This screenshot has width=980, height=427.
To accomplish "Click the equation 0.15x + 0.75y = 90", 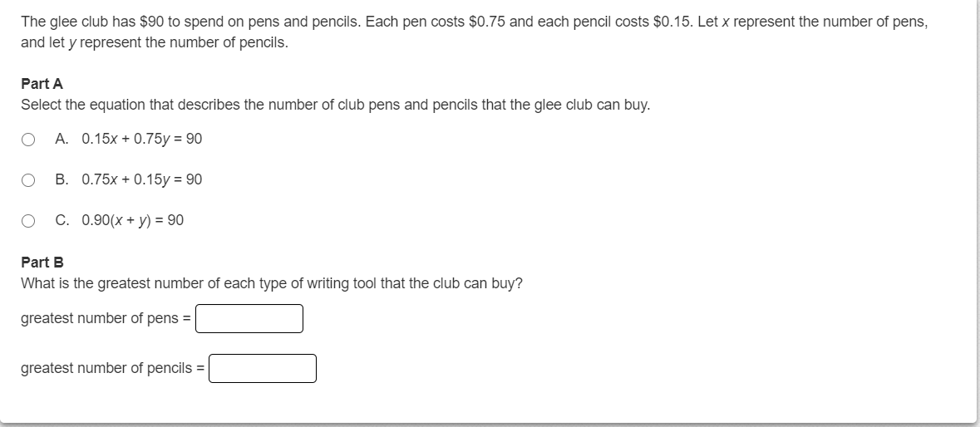I will (x=142, y=140).
